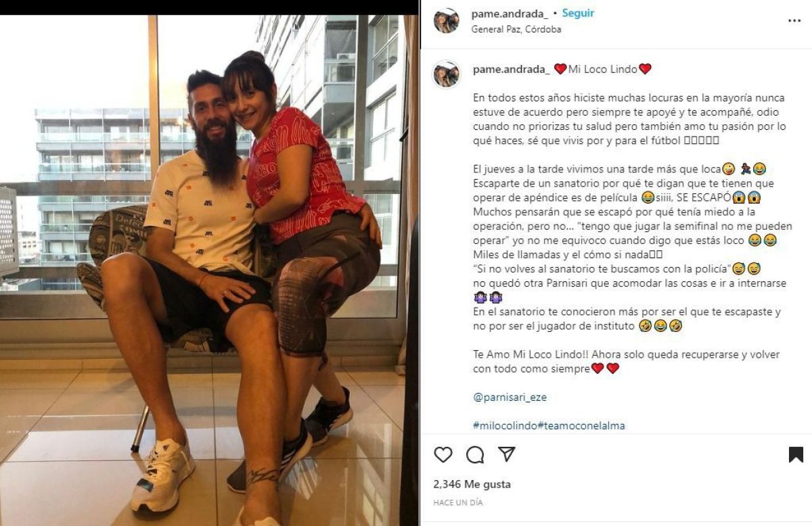
Task: Open pame.andrada_ username in the header
Action: click(x=511, y=14)
